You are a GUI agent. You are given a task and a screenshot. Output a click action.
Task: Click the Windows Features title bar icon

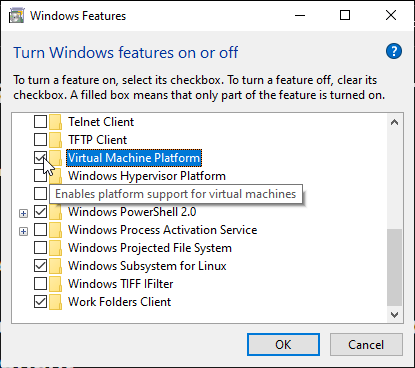point(16,16)
